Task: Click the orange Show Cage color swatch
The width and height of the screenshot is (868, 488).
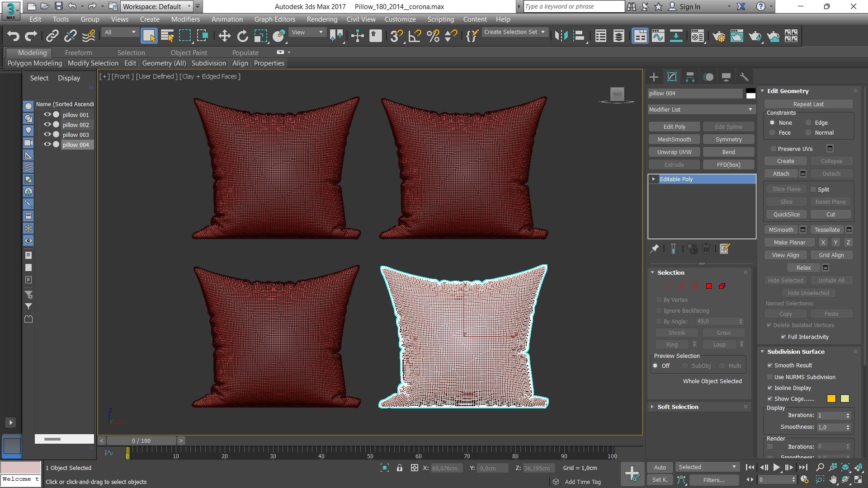Action: (831, 399)
